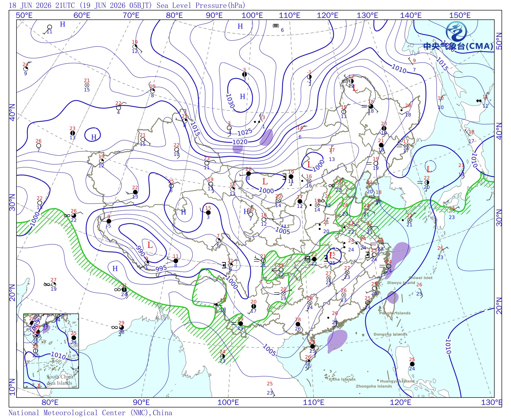Click the station symbol reading 29 over 28
The image size is (511, 420).
(121, 327)
